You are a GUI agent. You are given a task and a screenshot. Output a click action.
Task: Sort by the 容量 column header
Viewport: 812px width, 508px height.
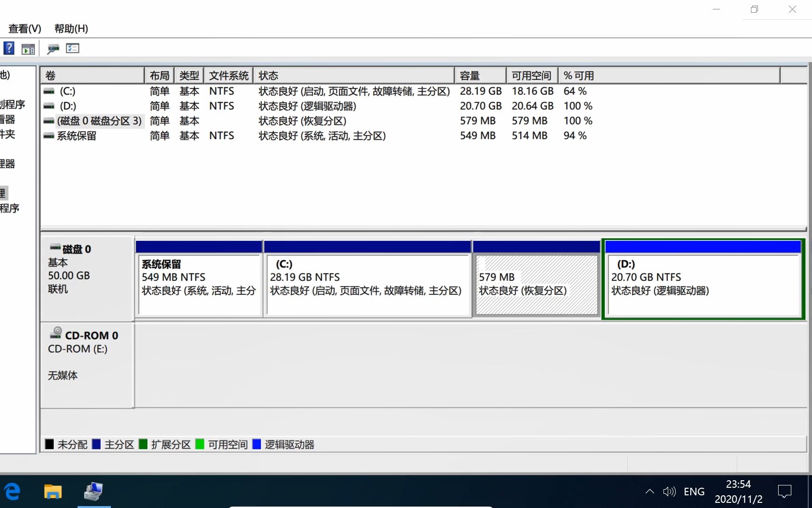pos(480,76)
